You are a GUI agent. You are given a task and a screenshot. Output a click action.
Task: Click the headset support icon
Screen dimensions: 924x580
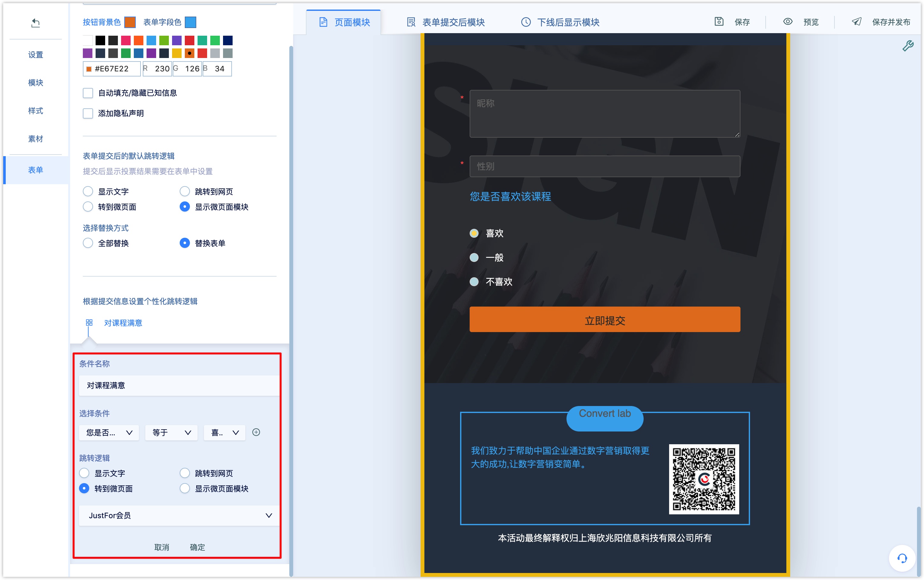pyautogui.click(x=902, y=558)
